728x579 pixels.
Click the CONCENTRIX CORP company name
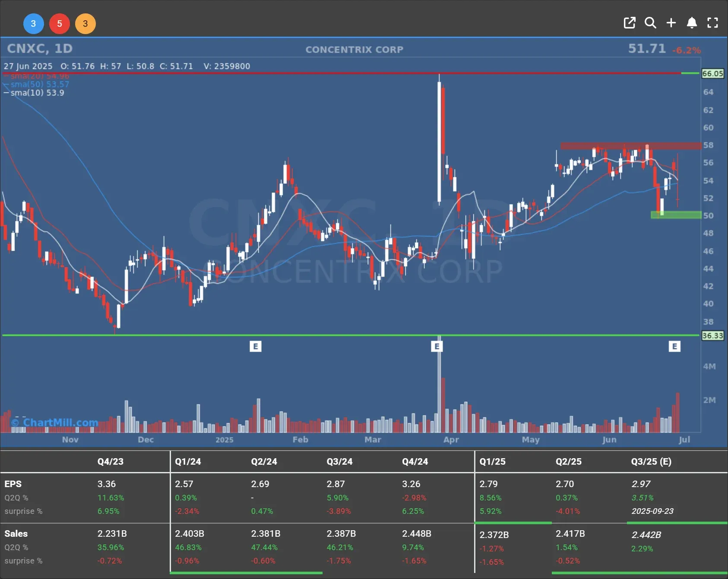355,50
